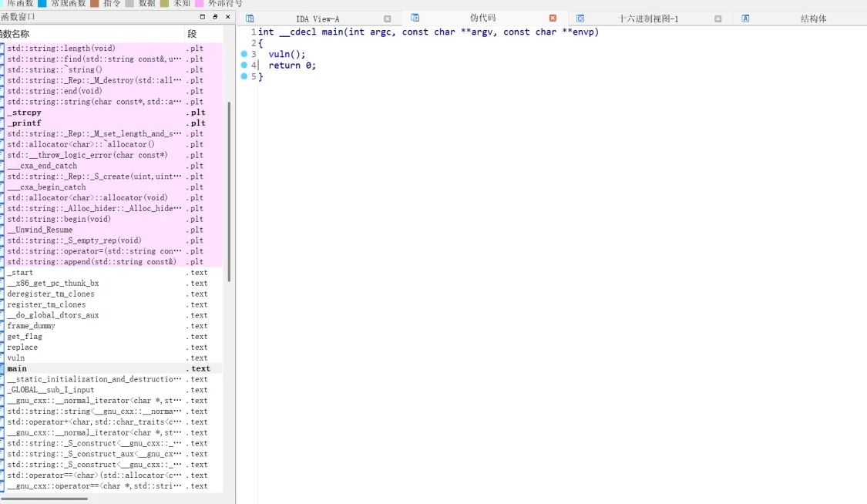Viewport: 867px width, 504px height.
Task: Click the structures tab icon
Action: coord(745,18)
